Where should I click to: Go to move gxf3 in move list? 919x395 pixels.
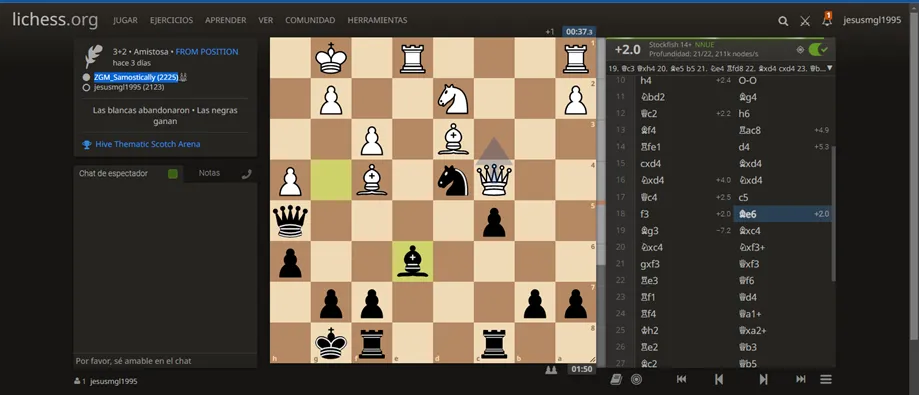tap(685, 264)
